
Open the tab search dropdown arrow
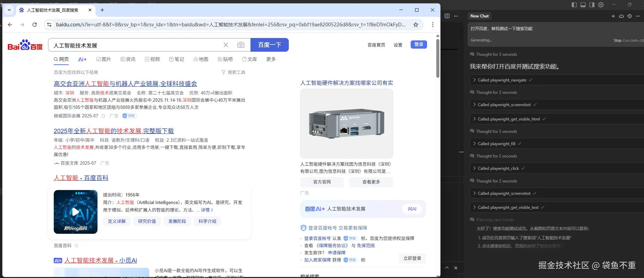(x=9, y=10)
